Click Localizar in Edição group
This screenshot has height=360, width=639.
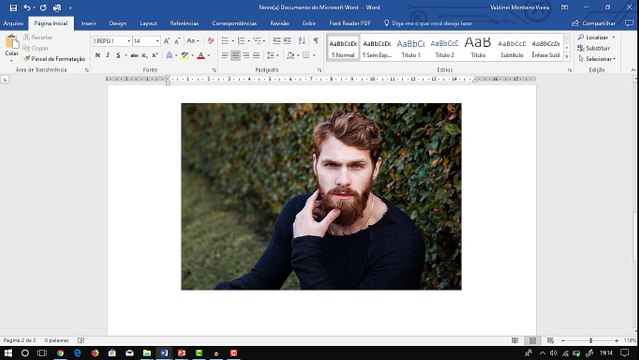point(597,37)
